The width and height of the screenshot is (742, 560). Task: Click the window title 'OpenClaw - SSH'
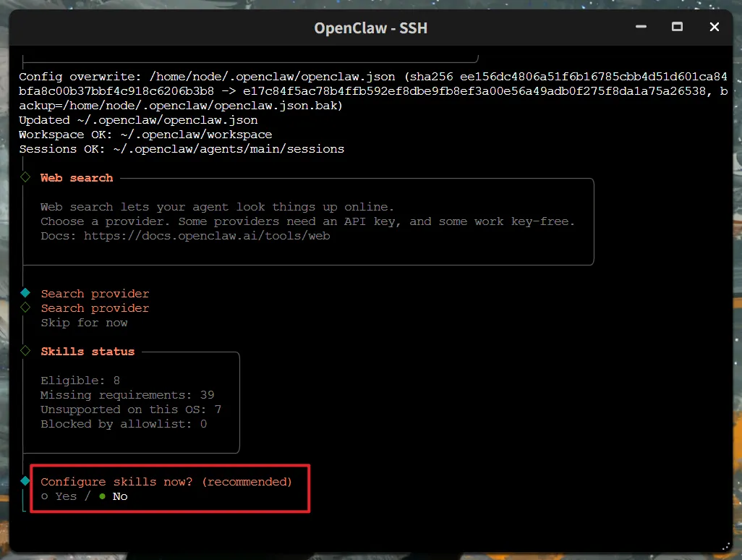(x=370, y=28)
